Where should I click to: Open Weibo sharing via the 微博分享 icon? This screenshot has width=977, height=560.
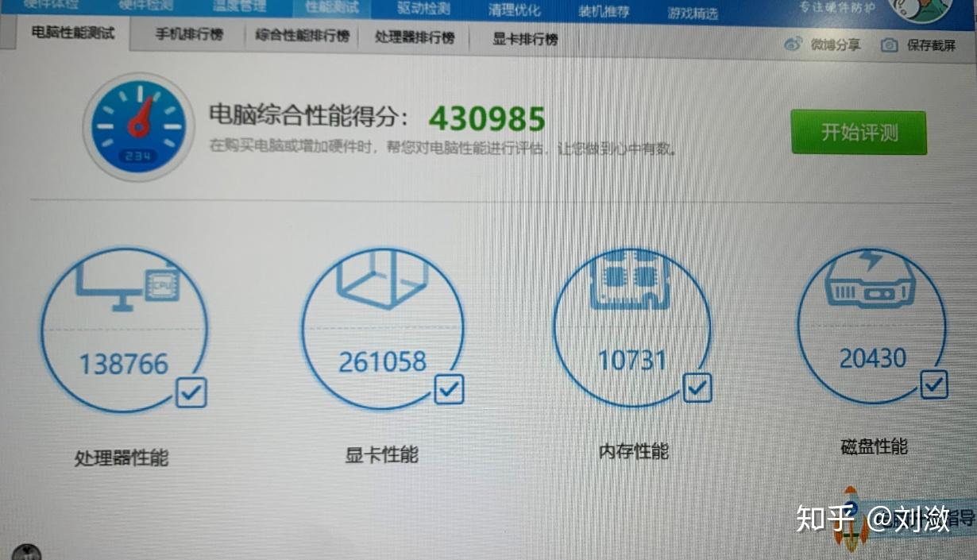pyautogui.click(x=793, y=45)
